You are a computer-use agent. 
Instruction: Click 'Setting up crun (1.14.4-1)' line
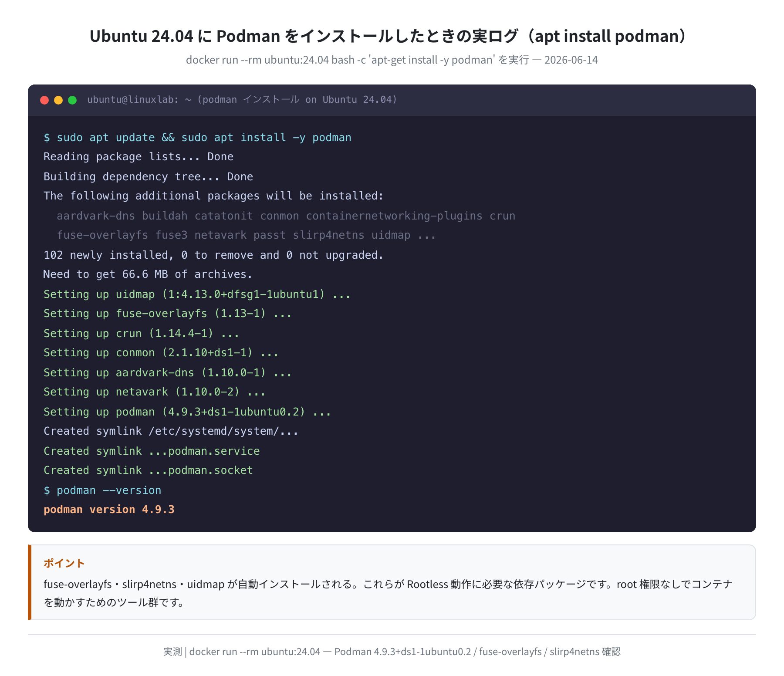(x=142, y=334)
